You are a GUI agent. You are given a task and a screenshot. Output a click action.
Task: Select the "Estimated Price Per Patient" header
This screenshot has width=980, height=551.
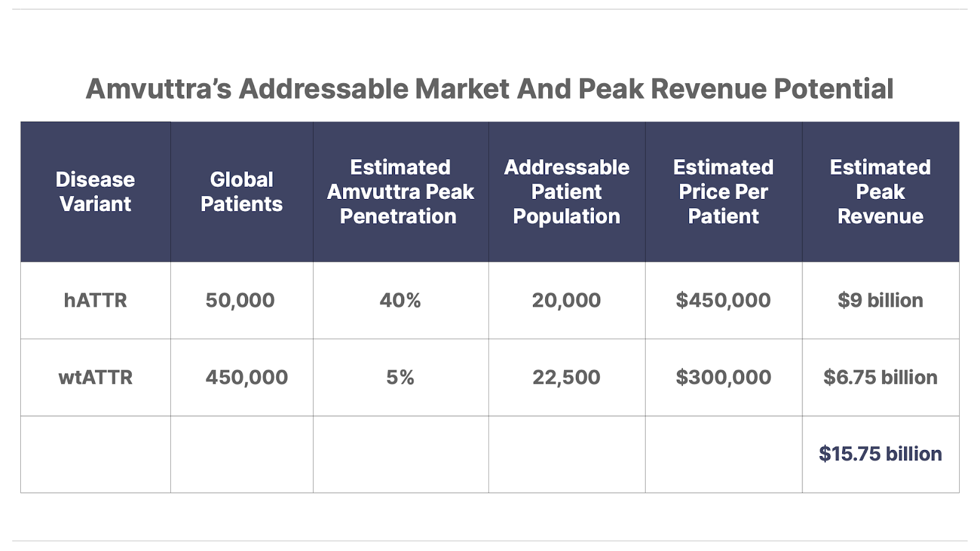coord(723,192)
